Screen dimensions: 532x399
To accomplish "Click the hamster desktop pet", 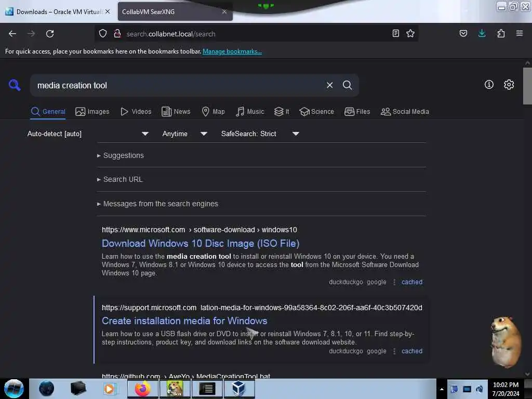I will 506,342.
